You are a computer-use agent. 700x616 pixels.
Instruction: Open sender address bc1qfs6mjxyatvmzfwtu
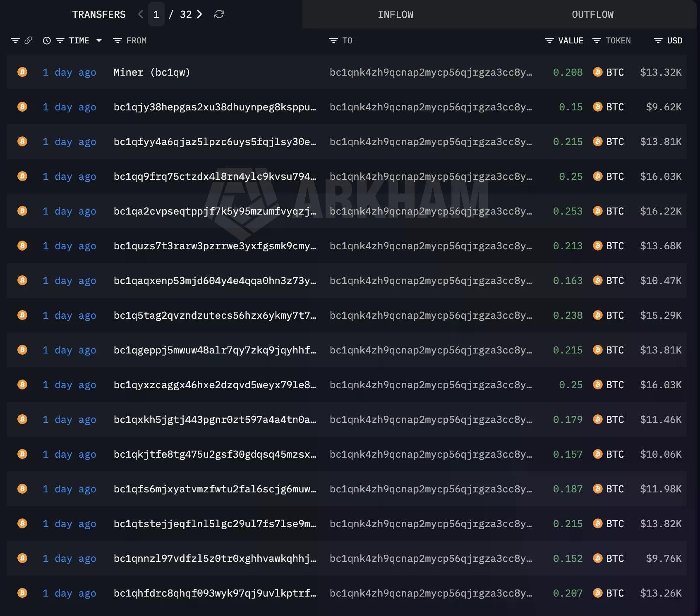[215, 489]
